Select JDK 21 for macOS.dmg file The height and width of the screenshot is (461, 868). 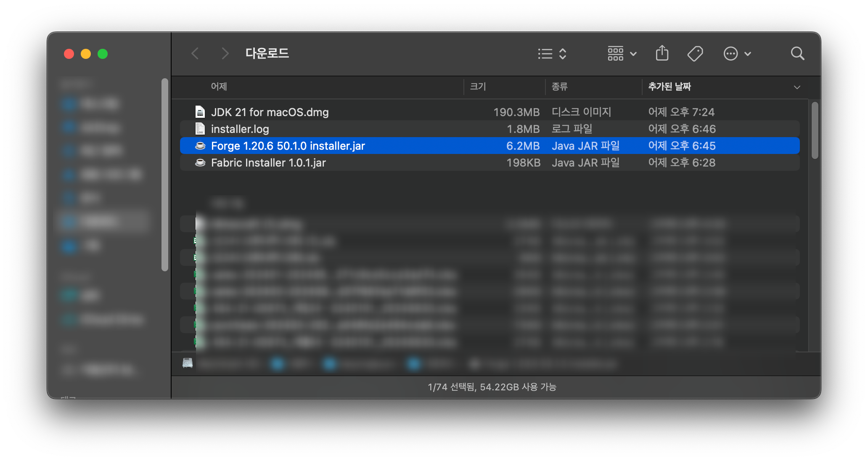coord(270,112)
